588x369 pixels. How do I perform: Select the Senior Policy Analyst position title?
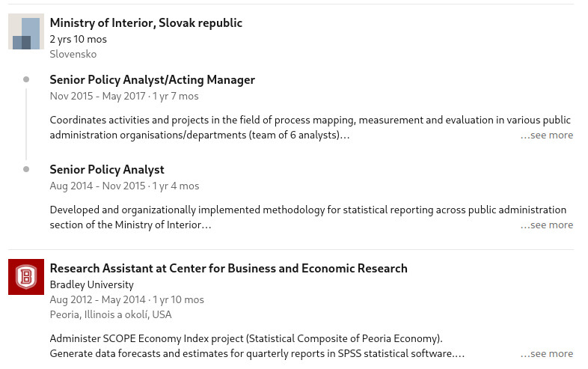pos(107,170)
